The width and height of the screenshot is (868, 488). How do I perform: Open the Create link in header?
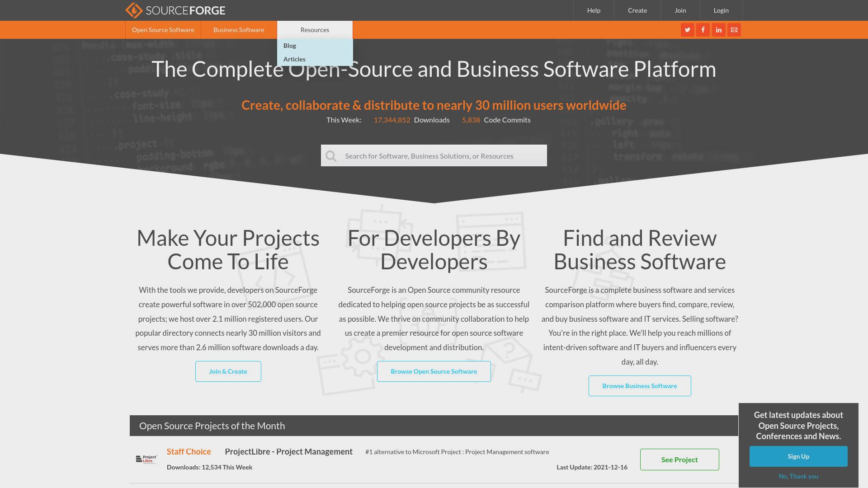(x=637, y=10)
